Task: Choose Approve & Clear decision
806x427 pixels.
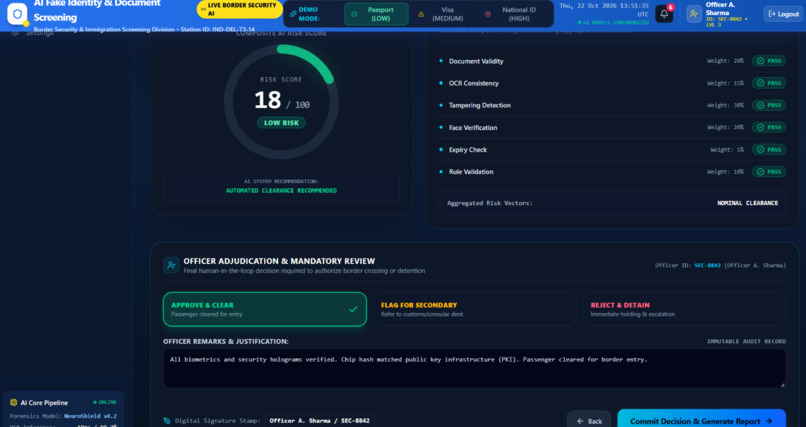Action: (265, 309)
